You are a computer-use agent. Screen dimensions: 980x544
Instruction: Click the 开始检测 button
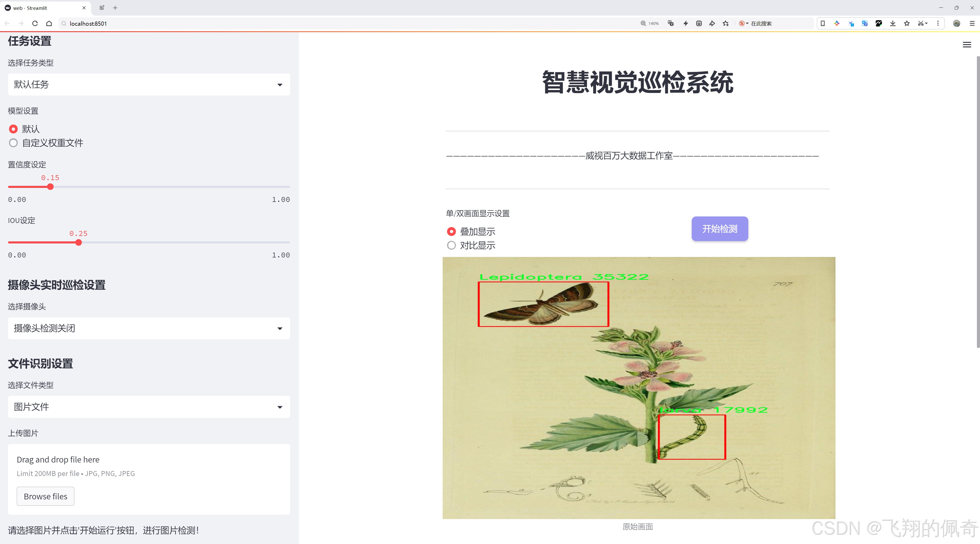click(720, 229)
